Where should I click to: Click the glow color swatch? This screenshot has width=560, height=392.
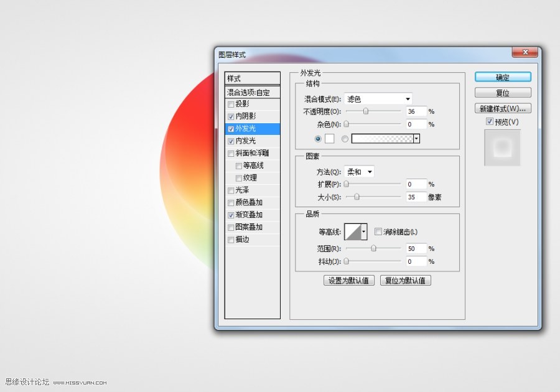tap(330, 138)
